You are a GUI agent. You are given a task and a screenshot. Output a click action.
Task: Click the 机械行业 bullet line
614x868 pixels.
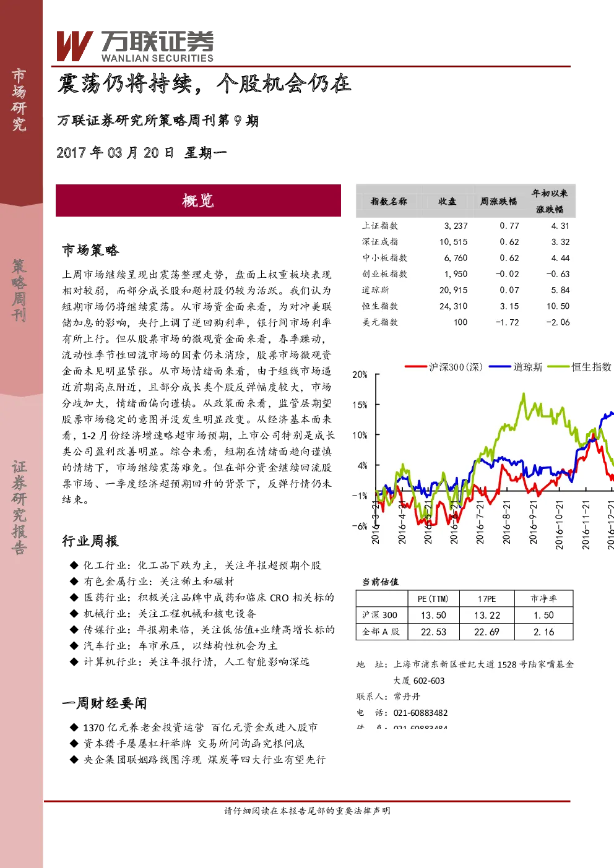coord(163,614)
